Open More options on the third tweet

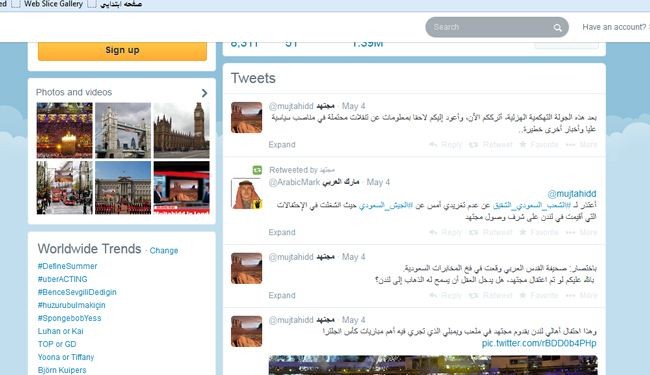[582, 295]
